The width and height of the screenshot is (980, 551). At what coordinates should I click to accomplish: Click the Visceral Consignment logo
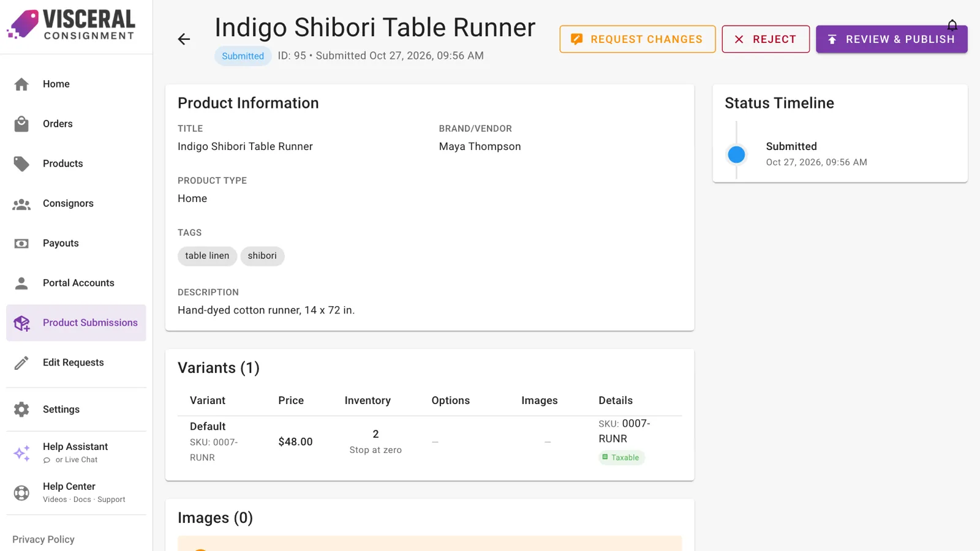(x=71, y=24)
